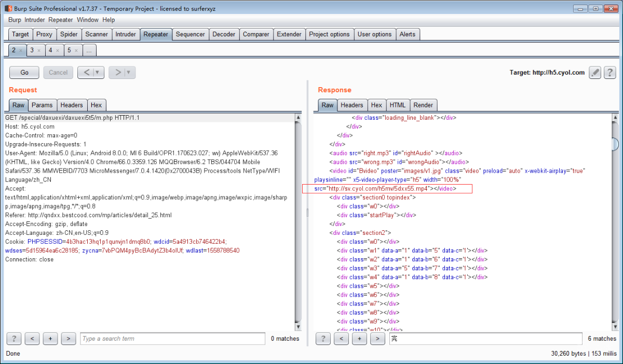Open the Help menu

pos(109,20)
